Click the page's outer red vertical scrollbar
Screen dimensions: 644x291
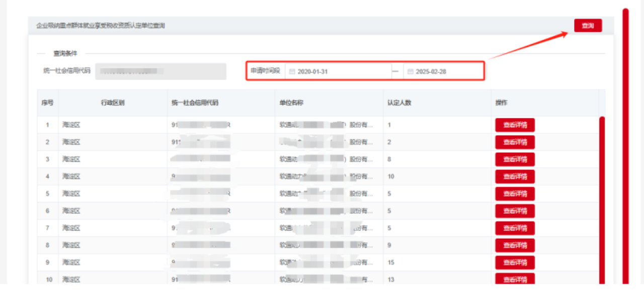click(x=625, y=151)
